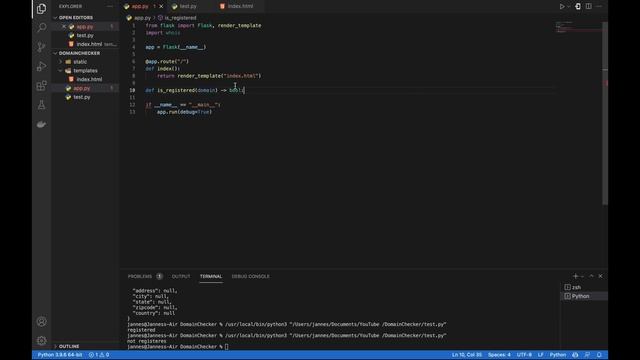Open errors and warnings status item
Image resolution: width=640 pixels, height=360 pixels.
pos(99,355)
